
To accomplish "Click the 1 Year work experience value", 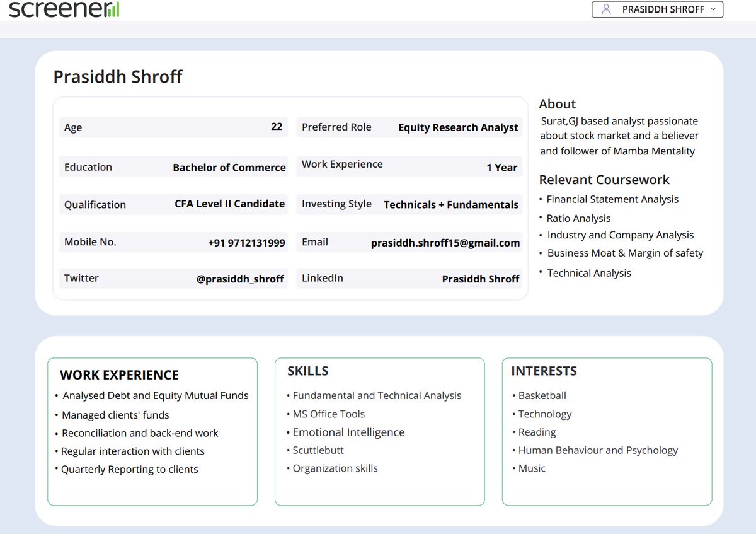I will pyautogui.click(x=501, y=167).
